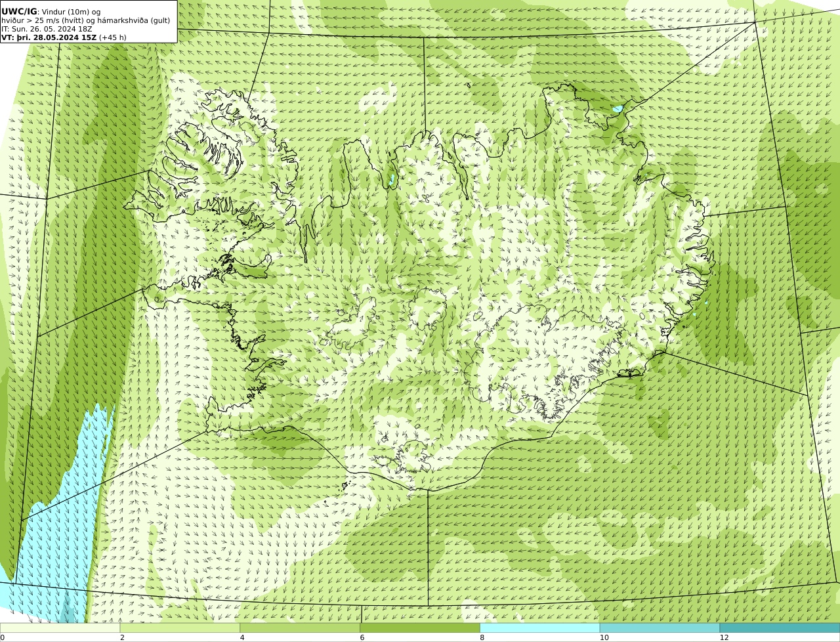Click the pale cyan 8–10 legend swatch
The image size is (840, 642).
tap(540, 628)
